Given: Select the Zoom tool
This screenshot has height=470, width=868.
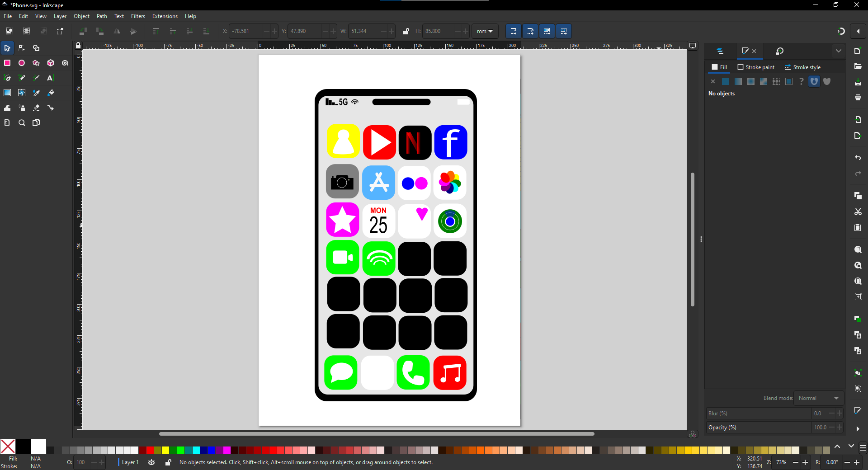Looking at the screenshot, I should 22,122.
